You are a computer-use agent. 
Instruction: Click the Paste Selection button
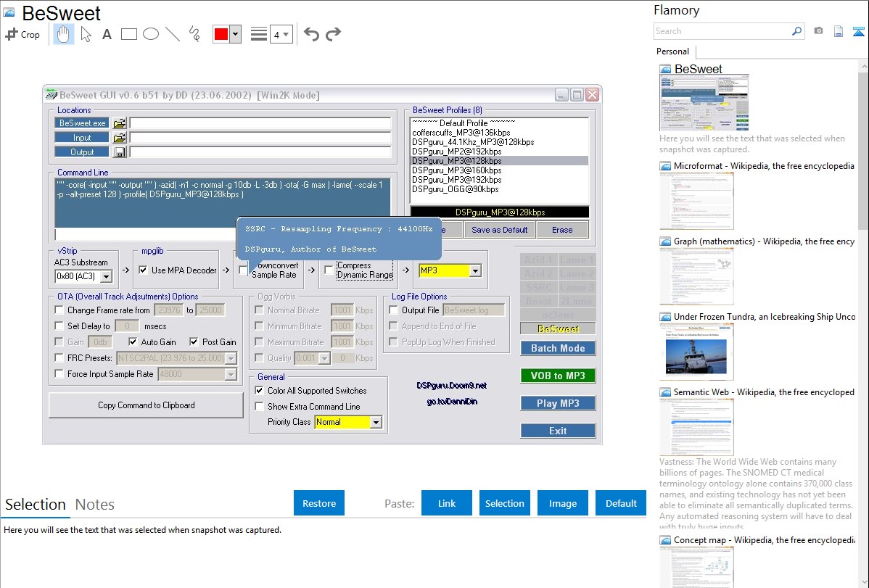504,503
